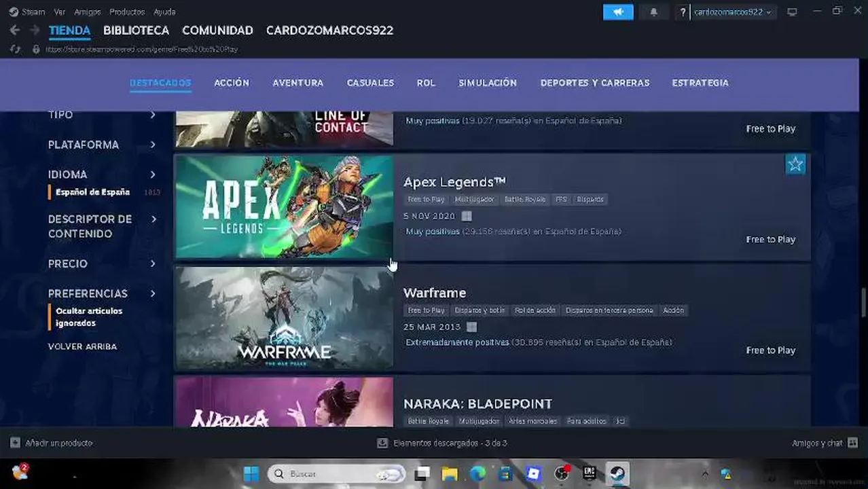The image size is (868, 489).
Task: Go to the TIENDA tab
Action: pos(69,31)
